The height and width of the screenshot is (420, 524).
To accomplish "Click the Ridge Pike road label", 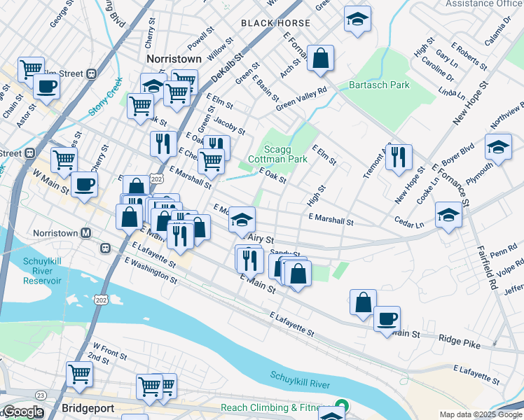I will pos(460,341).
